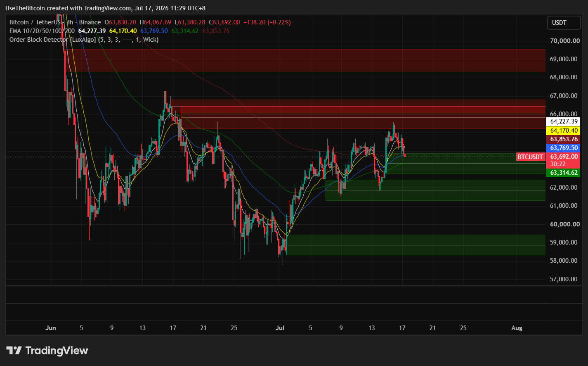The image size is (588, 366).
Task: Click the green 63,314.62 EMA legend value
Action: click(x=185, y=31)
